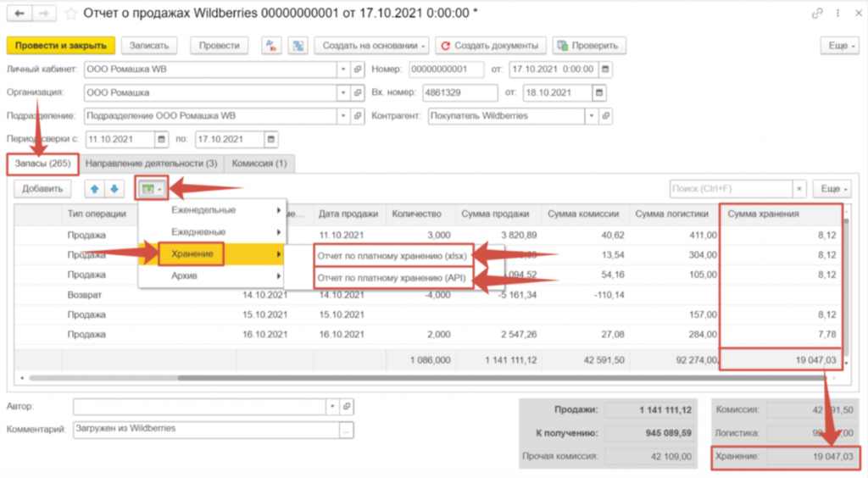Click the copy link icon in title bar
The width and height of the screenshot is (868, 478).
(x=817, y=14)
